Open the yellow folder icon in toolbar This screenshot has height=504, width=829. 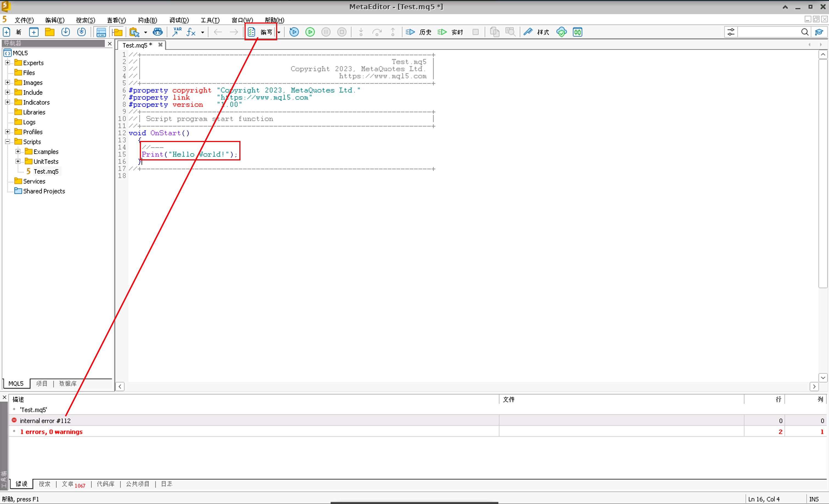point(50,32)
